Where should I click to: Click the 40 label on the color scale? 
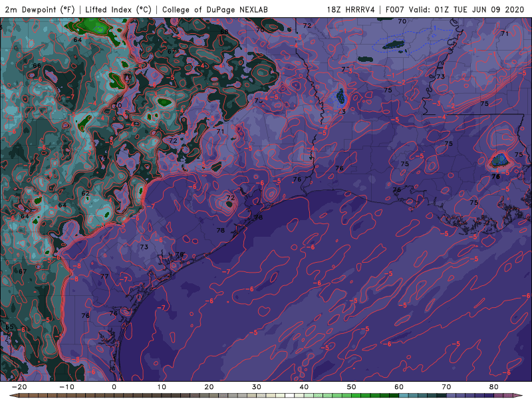(304, 387)
